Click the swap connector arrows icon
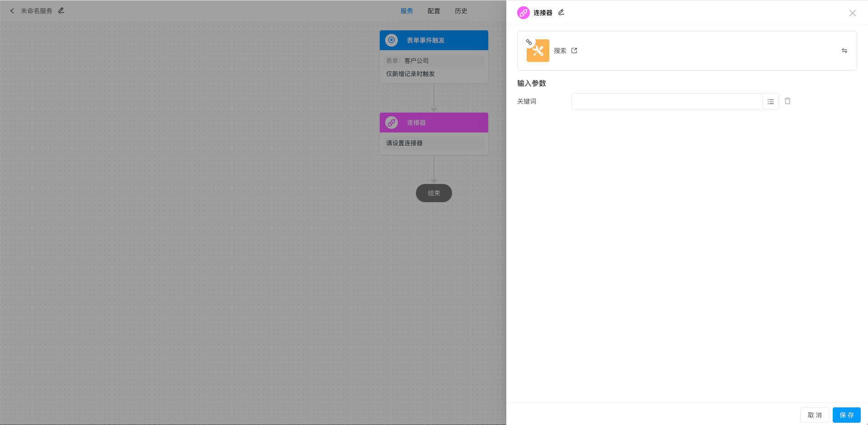 pyautogui.click(x=844, y=51)
